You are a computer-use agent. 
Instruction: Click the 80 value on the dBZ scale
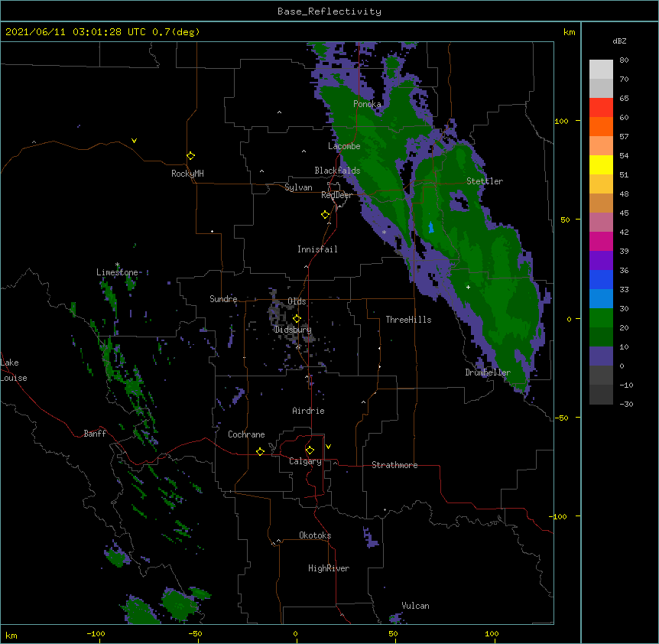pos(624,60)
